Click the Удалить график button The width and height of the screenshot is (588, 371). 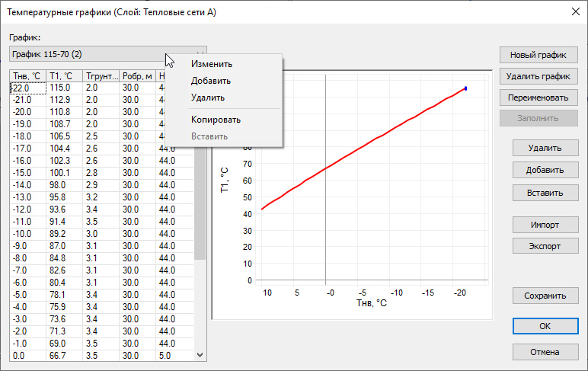coord(539,76)
